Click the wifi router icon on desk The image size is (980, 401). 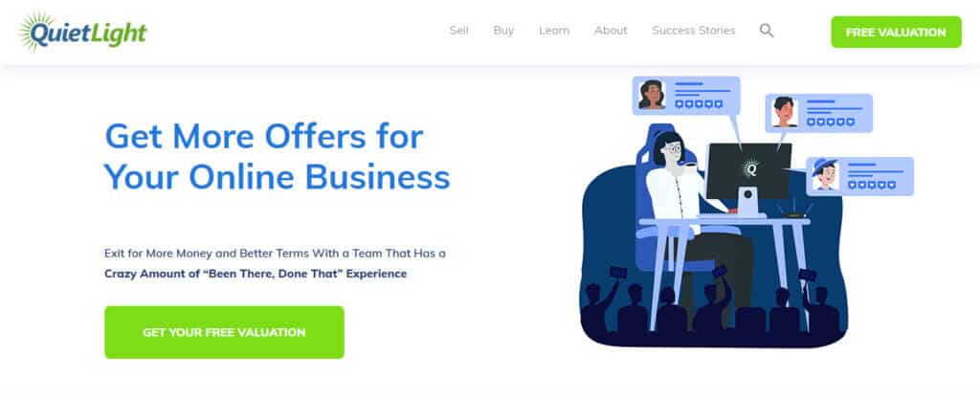click(795, 211)
